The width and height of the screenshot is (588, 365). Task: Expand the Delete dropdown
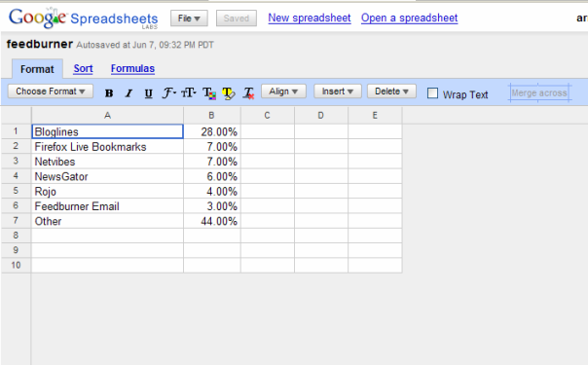[x=391, y=91]
